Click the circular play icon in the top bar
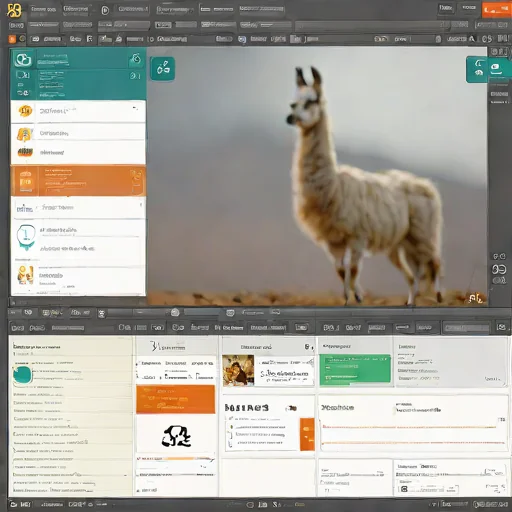The image size is (512, 512). tap(105, 11)
